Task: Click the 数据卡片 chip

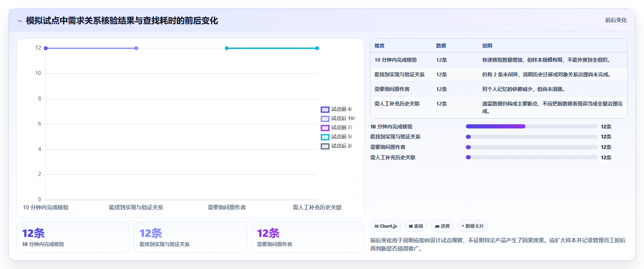Action: (x=472, y=226)
